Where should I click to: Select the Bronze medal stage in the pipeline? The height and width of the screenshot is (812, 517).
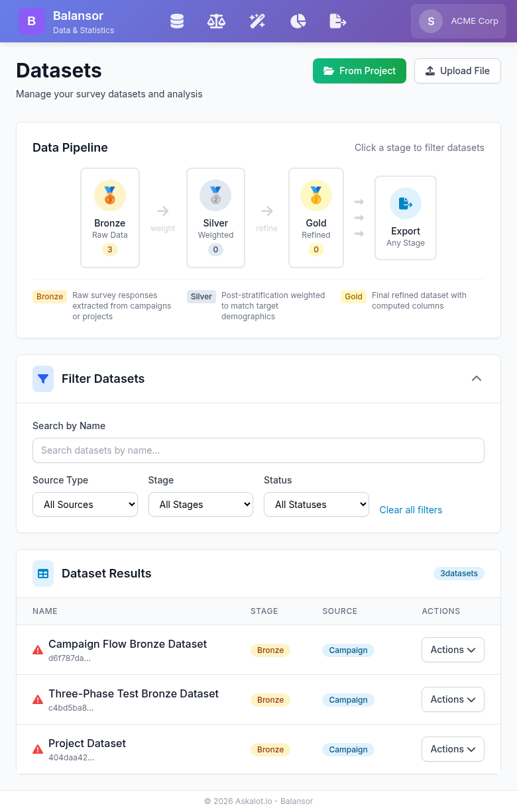pyautogui.click(x=109, y=217)
